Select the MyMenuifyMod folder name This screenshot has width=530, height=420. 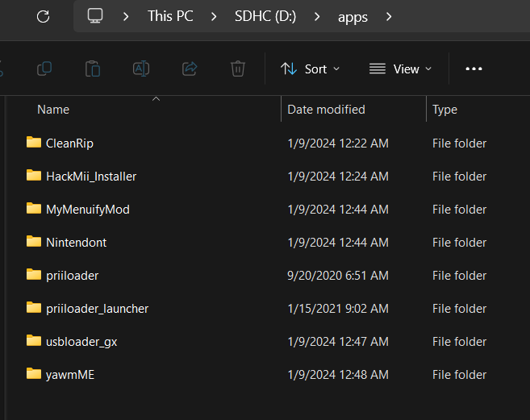(88, 210)
